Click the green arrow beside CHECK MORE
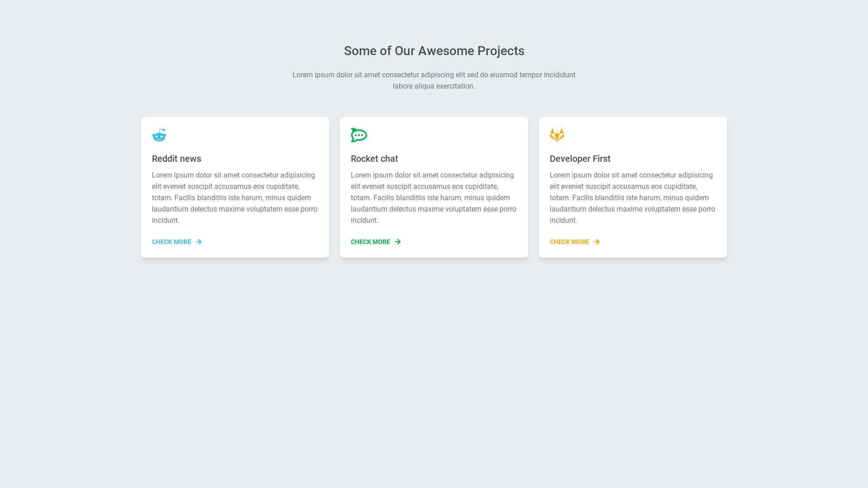 (398, 242)
